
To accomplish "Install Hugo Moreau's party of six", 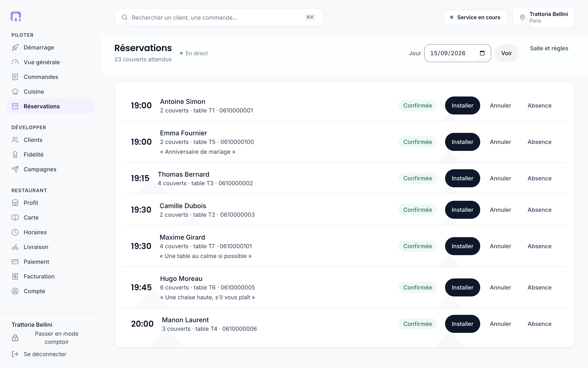I will tap(462, 287).
